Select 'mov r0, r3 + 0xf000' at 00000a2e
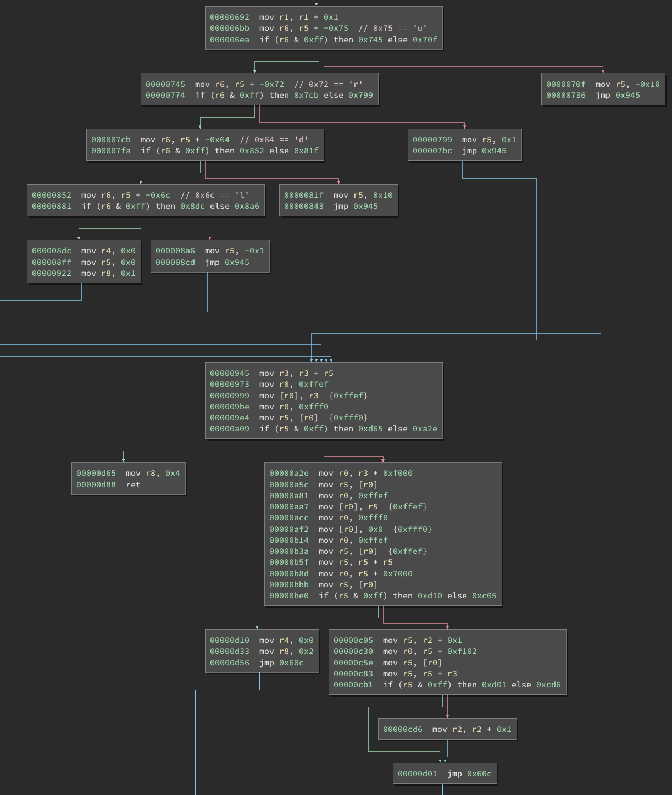 click(x=365, y=473)
